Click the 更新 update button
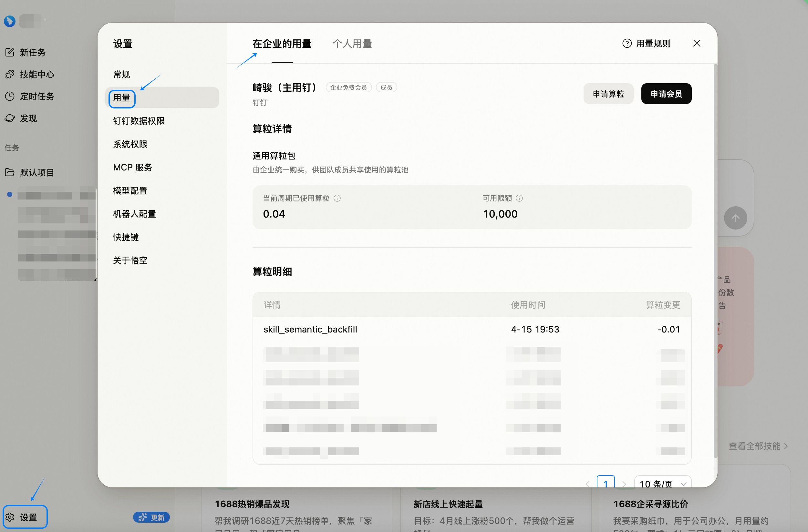The image size is (808, 532). 151,517
